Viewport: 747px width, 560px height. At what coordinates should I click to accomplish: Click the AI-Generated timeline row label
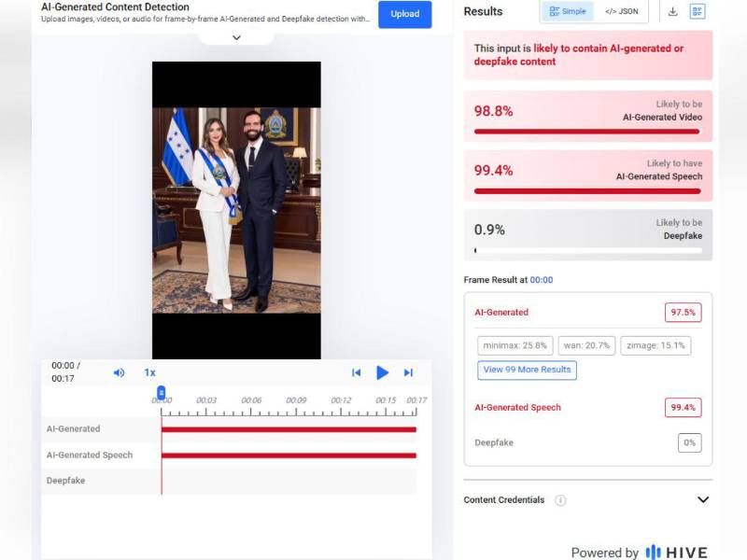pyautogui.click(x=74, y=429)
